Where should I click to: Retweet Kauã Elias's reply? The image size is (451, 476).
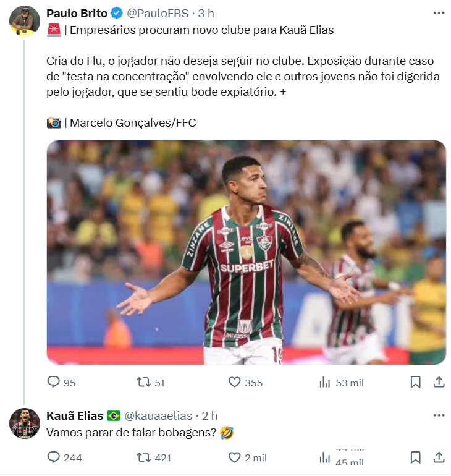tap(144, 457)
